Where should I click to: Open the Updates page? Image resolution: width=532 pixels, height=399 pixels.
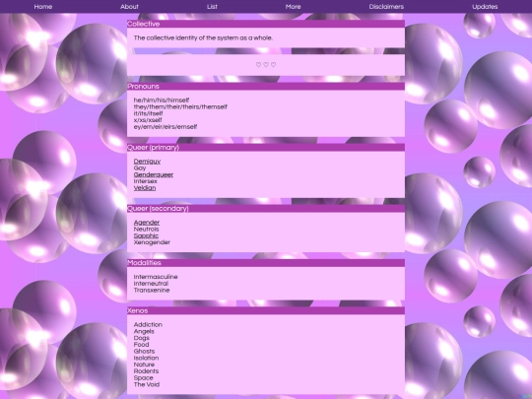point(485,7)
